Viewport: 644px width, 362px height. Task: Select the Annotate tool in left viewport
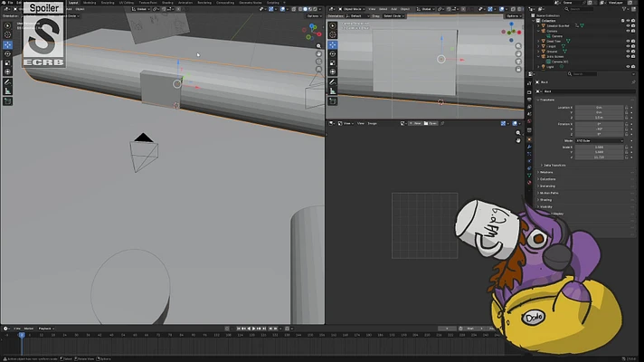pyautogui.click(x=8, y=82)
